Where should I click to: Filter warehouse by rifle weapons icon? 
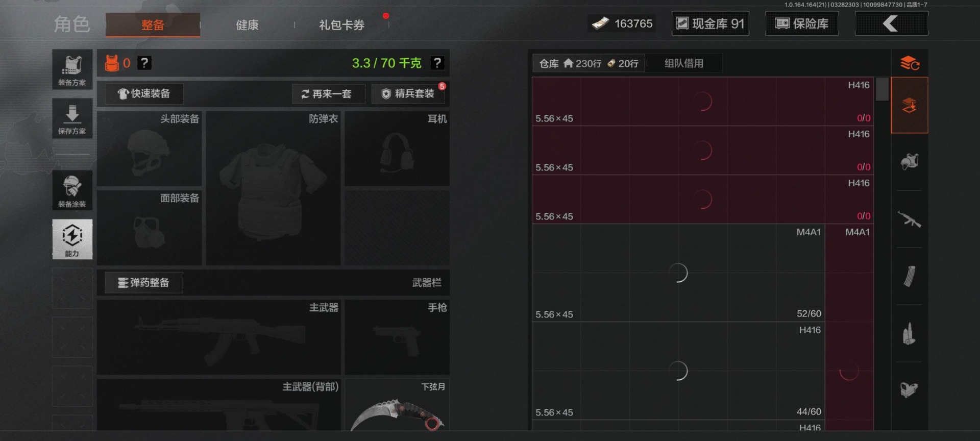tap(910, 219)
